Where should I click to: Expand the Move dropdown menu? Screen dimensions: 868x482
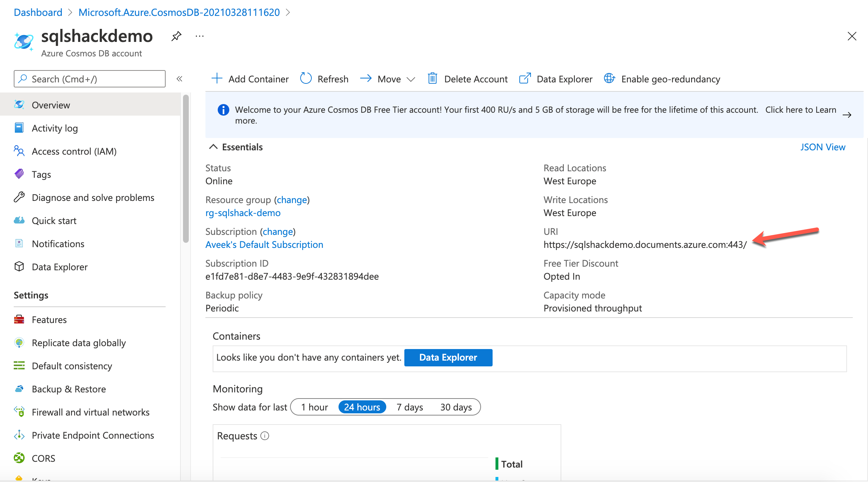click(410, 79)
